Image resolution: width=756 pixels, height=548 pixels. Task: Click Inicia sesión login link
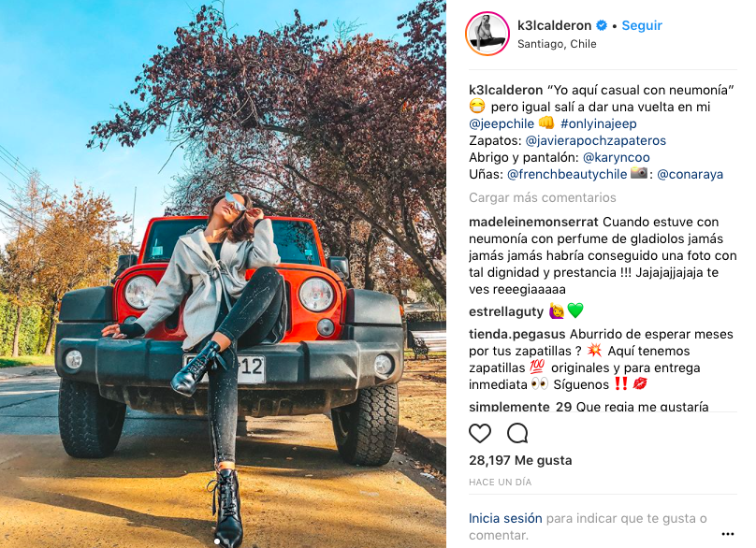pos(505,519)
